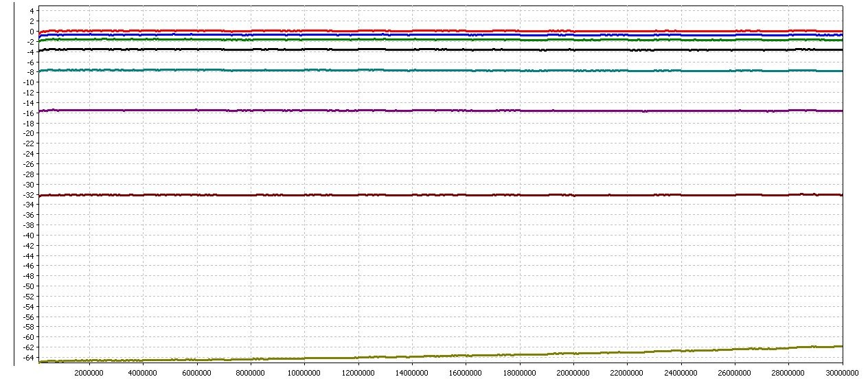Click the y-axis label "0"

coord(32,32)
